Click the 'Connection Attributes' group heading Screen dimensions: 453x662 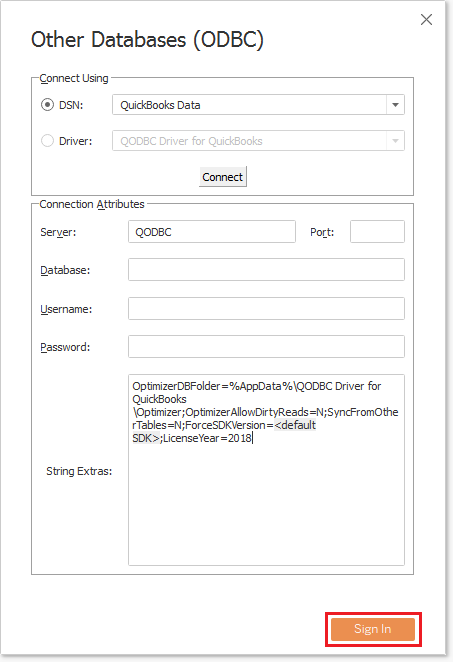tap(92, 204)
